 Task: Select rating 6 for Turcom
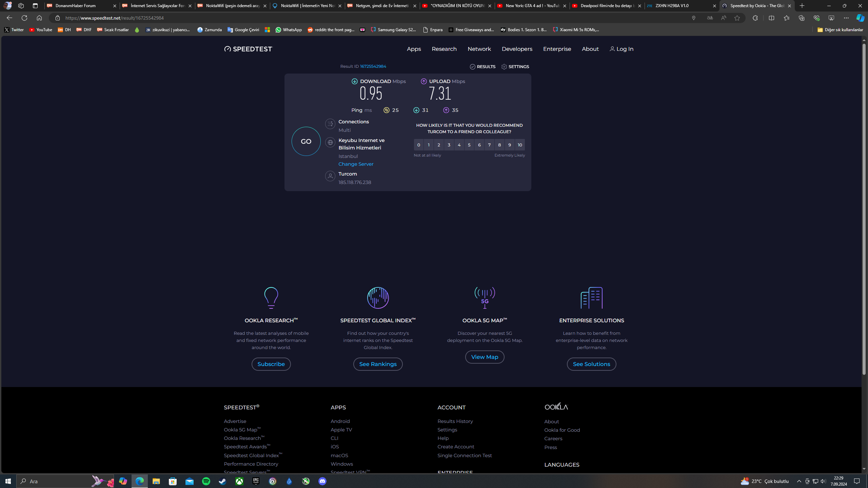click(x=479, y=145)
